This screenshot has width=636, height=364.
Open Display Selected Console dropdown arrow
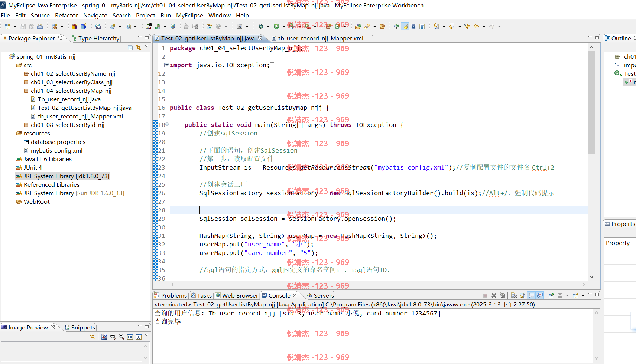(x=567, y=295)
